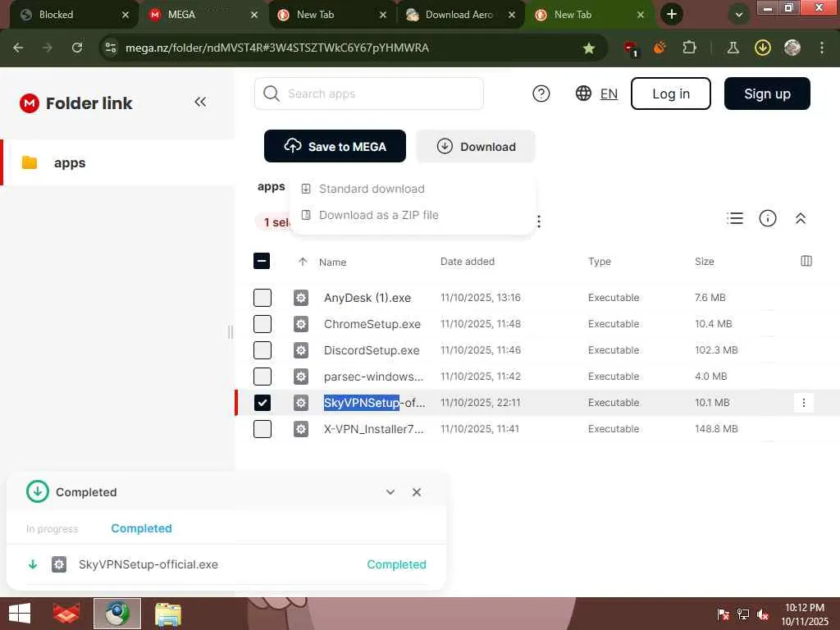This screenshot has width=840, height=630.
Task: Click the apps breadcrumb
Action: [271, 186]
